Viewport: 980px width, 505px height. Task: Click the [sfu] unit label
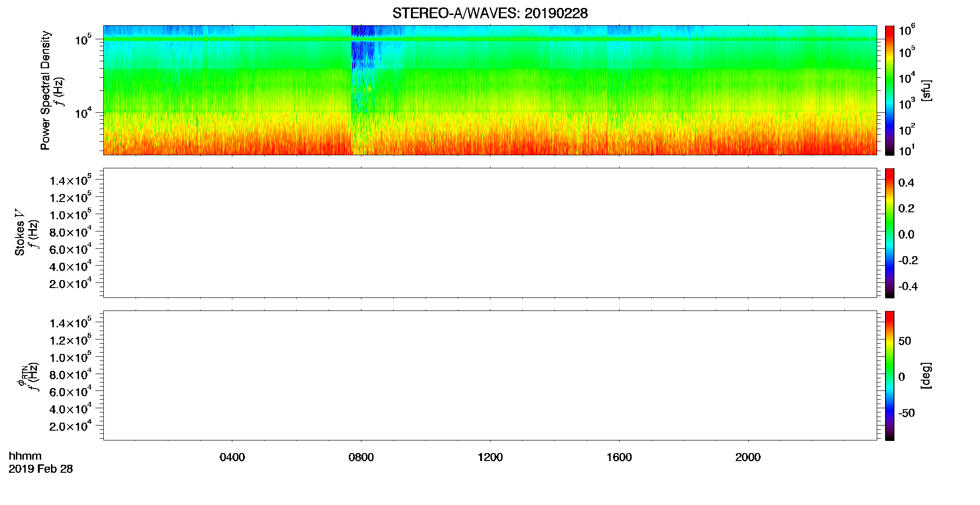tap(926, 90)
